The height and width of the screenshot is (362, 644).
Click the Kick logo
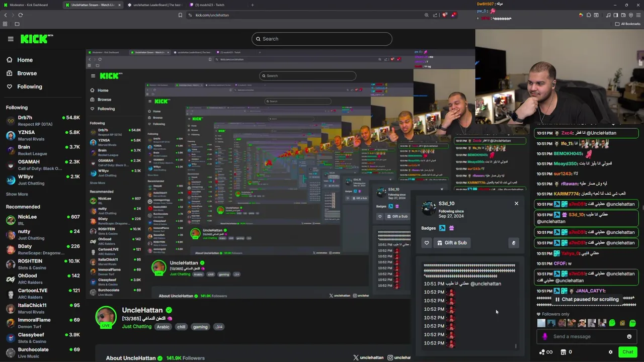(x=36, y=39)
